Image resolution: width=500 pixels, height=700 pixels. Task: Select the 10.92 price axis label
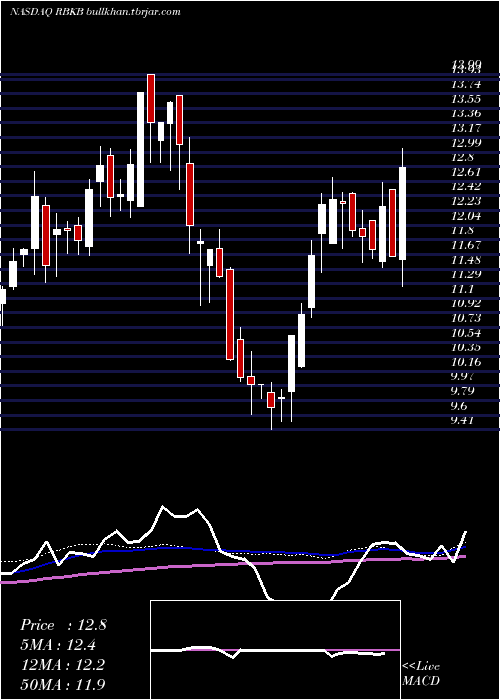466,304
